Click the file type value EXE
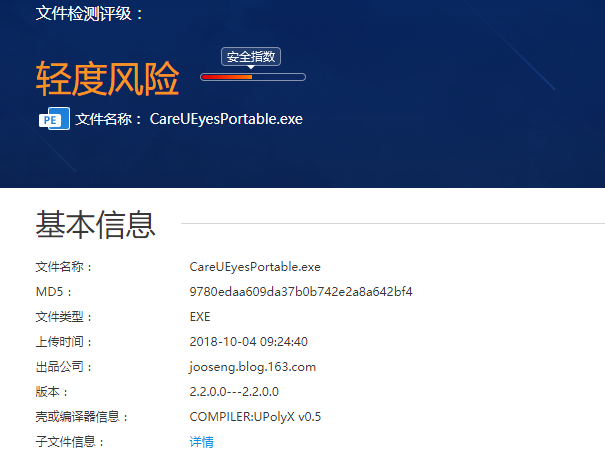Screen dimensions: 605x469 point(200,317)
